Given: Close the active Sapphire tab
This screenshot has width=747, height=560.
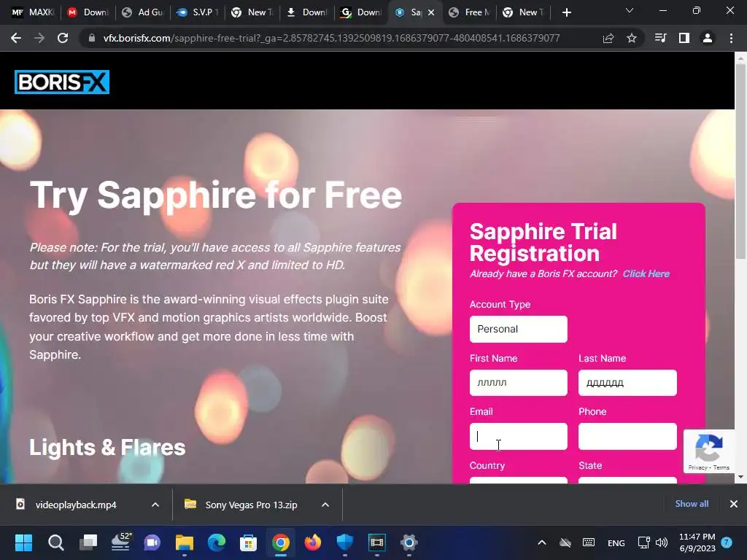Looking at the screenshot, I should tap(431, 12).
